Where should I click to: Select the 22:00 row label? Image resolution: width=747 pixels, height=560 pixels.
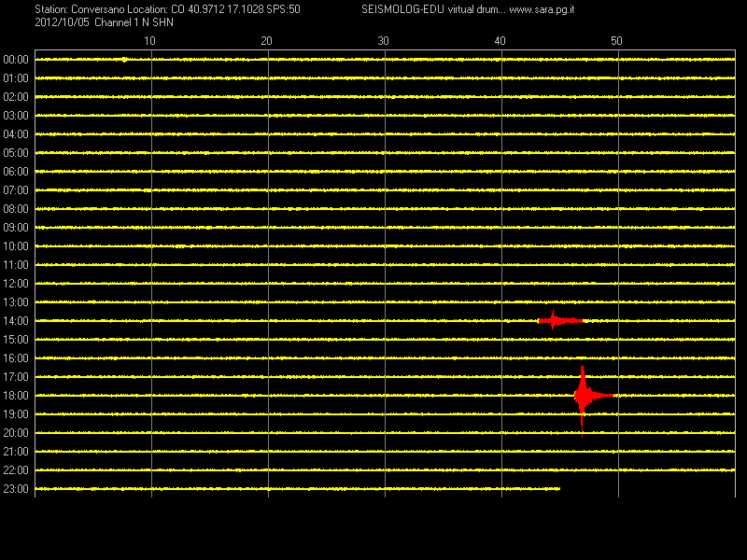pyautogui.click(x=16, y=470)
